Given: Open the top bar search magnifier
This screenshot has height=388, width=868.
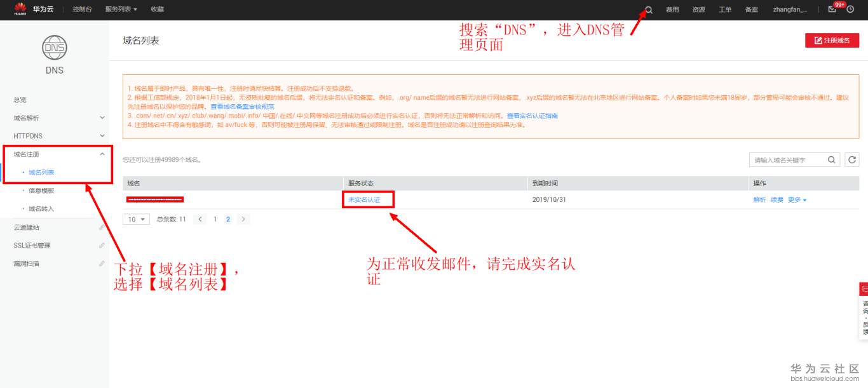Looking at the screenshot, I should pos(649,10).
